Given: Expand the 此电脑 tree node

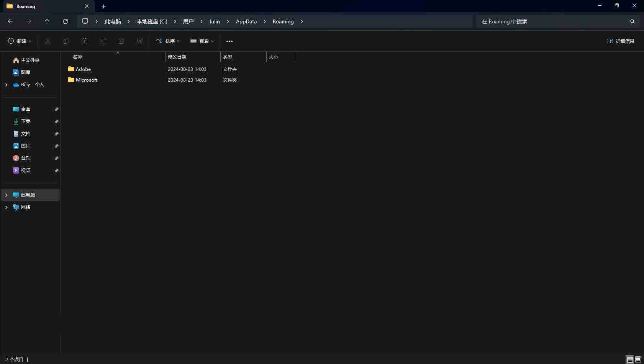Looking at the screenshot, I should [x=6, y=195].
